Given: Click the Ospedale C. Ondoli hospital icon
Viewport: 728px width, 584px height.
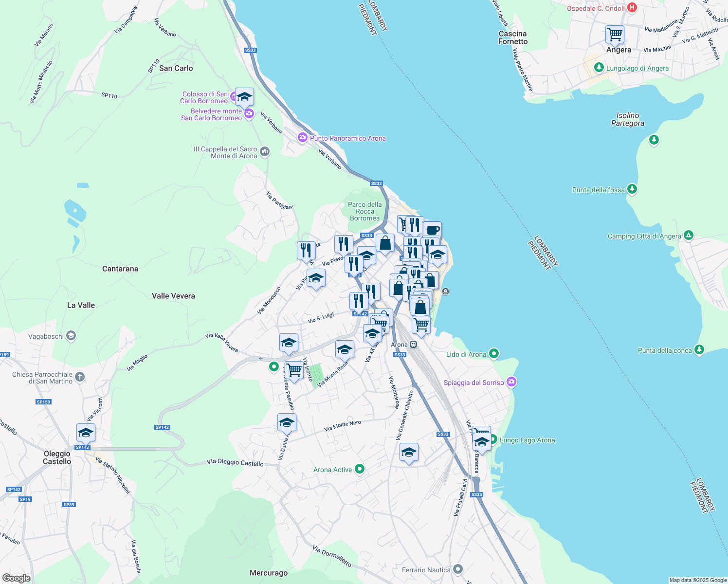Looking at the screenshot, I should (632, 7).
